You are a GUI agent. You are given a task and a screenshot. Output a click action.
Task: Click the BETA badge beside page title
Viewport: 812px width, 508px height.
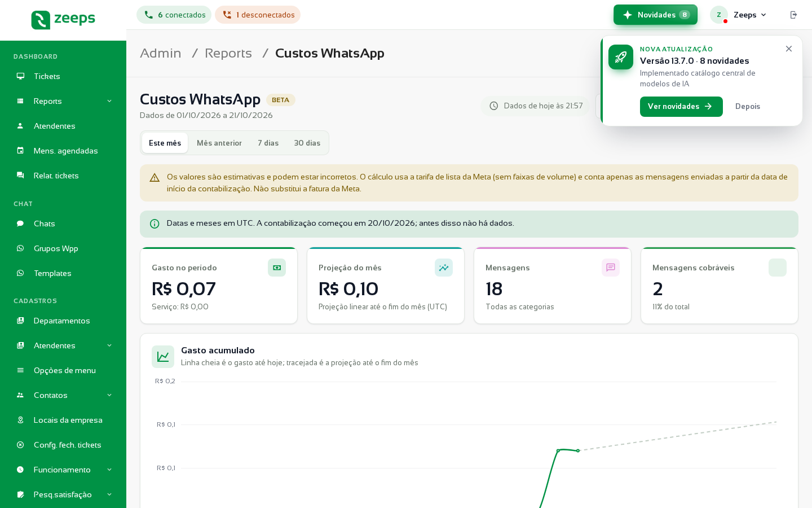[x=281, y=100]
